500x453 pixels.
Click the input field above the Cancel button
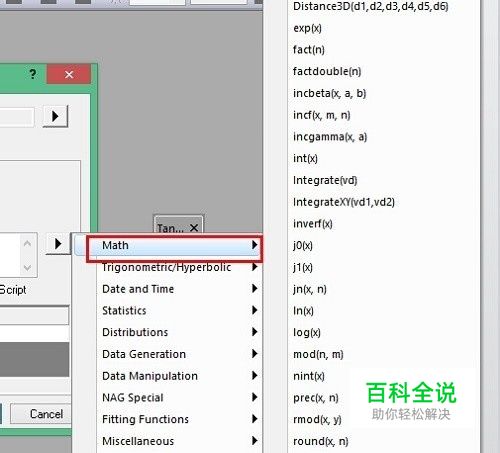[x=34, y=315]
